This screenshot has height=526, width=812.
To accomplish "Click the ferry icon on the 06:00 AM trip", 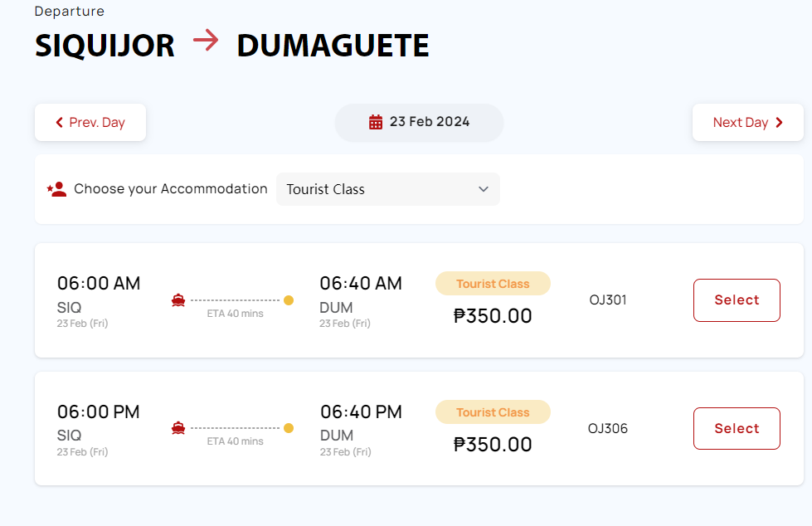I will coord(178,300).
